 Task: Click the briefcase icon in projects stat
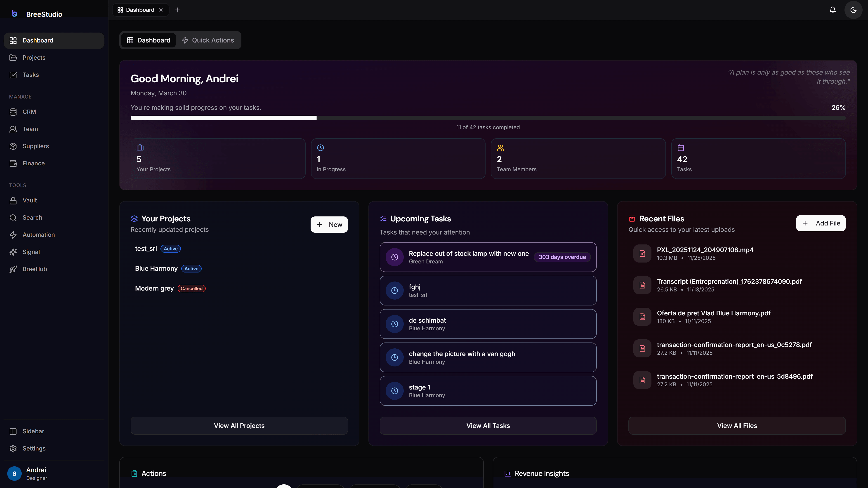140,148
